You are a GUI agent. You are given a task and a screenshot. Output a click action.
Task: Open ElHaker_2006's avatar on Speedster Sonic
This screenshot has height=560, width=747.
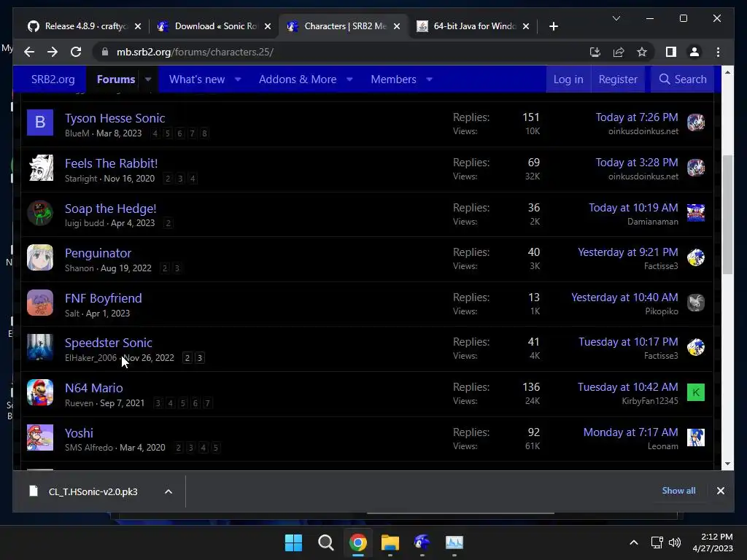point(40,348)
